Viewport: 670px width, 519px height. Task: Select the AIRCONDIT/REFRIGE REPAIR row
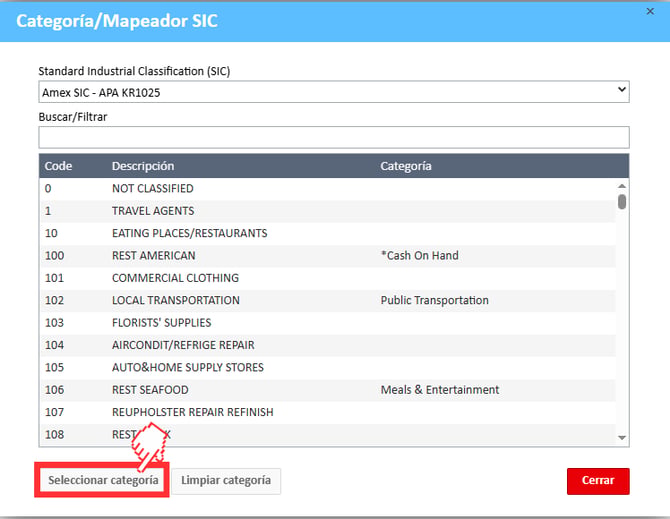328,345
